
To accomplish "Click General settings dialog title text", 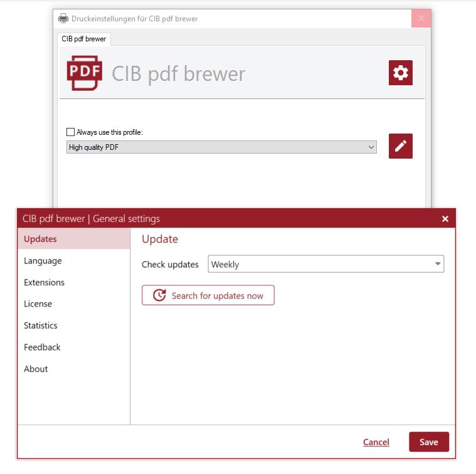I will click(x=91, y=218).
